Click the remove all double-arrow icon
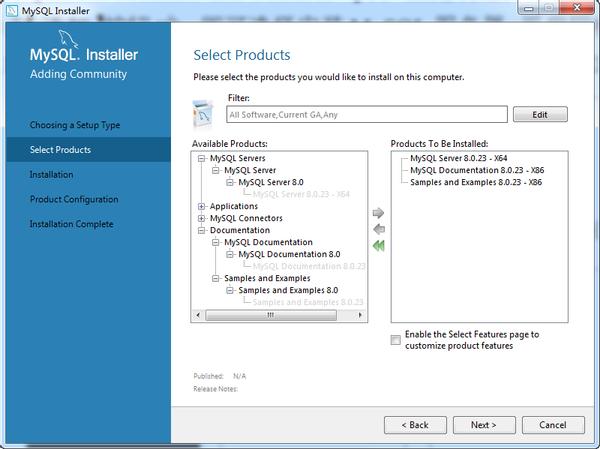 tap(378, 246)
